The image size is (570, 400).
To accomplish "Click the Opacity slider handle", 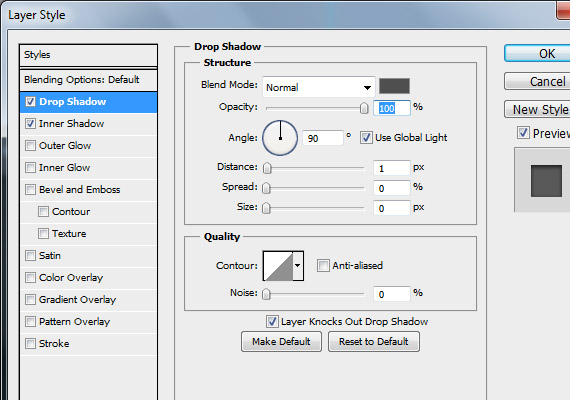I will (364, 108).
